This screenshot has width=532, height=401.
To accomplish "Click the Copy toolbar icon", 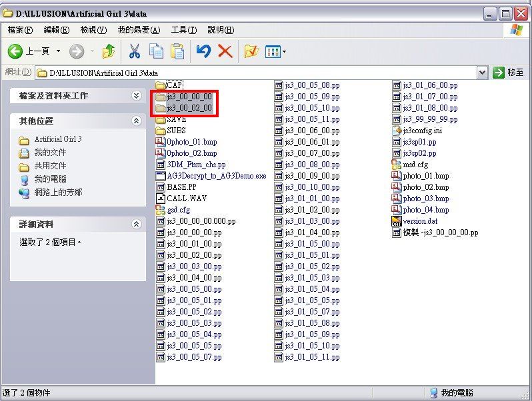I will 156,51.
